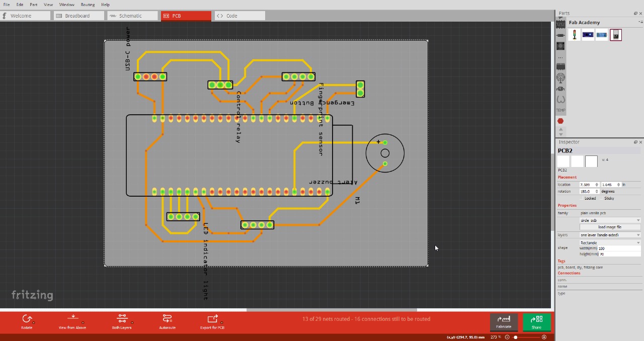Click the location X field showing 7.589
The height and width of the screenshot is (341, 644).
(x=587, y=185)
